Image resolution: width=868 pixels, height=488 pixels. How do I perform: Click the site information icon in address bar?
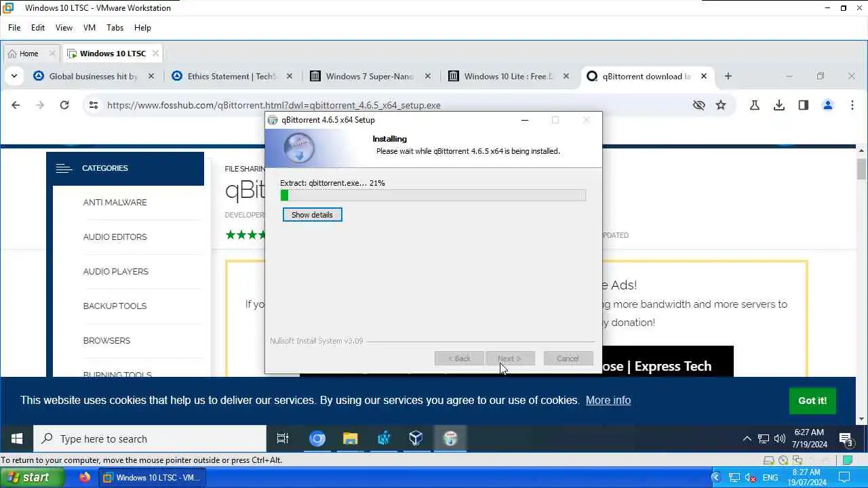(94, 105)
